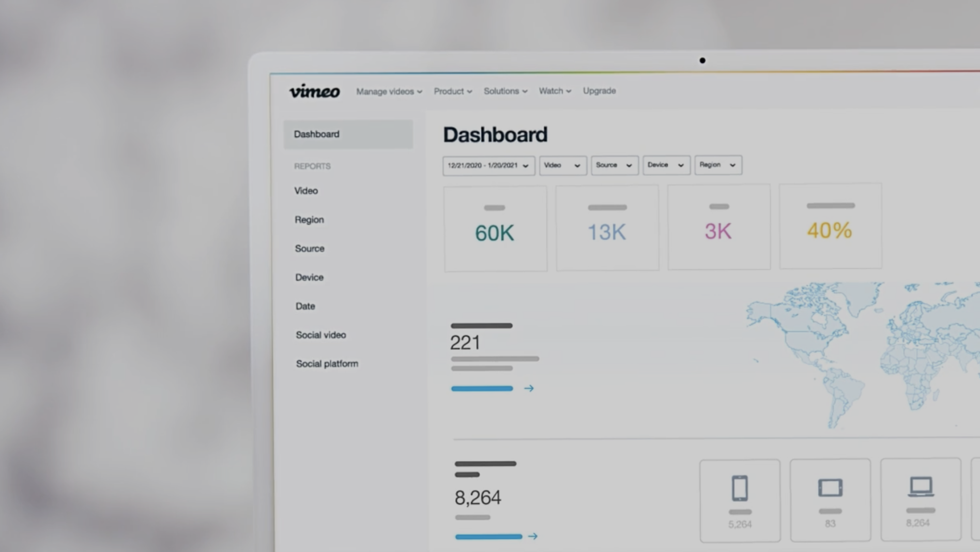This screenshot has height=552, width=980.
Task: Select the 40% yellow stat card
Action: (830, 226)
